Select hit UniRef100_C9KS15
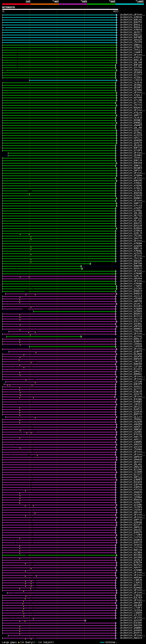146x644 pixels. click(131, 361)
